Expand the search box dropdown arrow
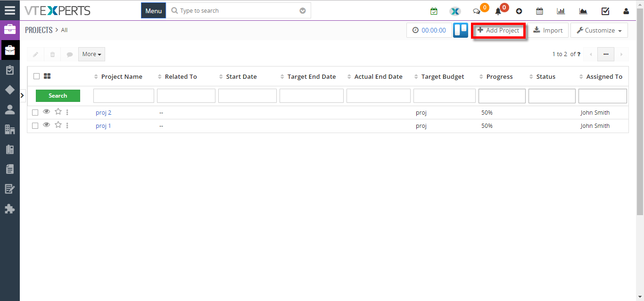This screenshot has width=644, height=301. (x=303, y=11)
